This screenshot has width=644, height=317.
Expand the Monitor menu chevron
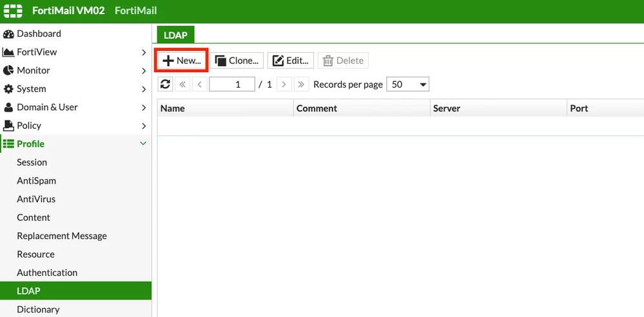pyautogui.click(x=144, y=71)
